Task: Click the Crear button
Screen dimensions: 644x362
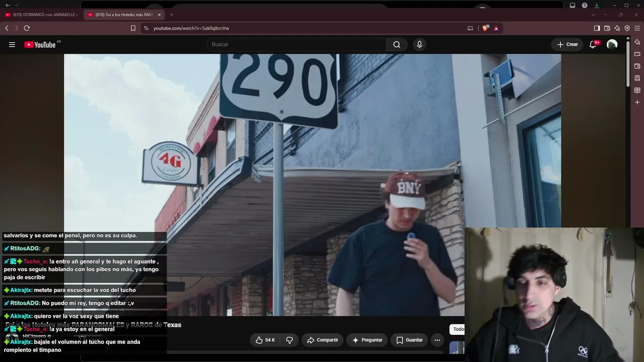Action: (x=568, y=45)
